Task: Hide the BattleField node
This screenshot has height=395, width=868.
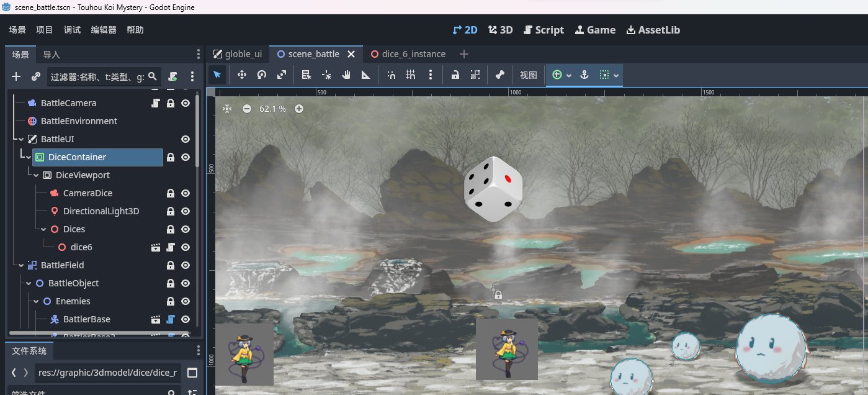Action: pyautogui.click(x=186, y=265)
